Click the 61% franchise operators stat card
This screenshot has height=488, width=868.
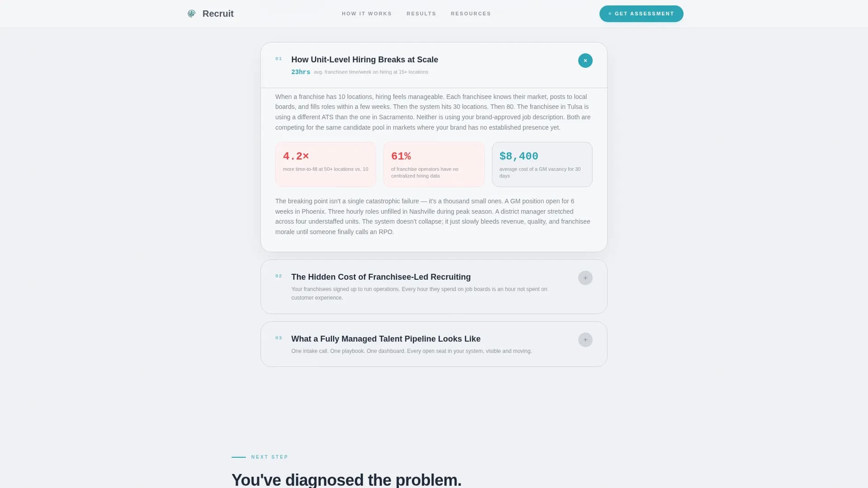pyautogui.click(x=434, y=164)
